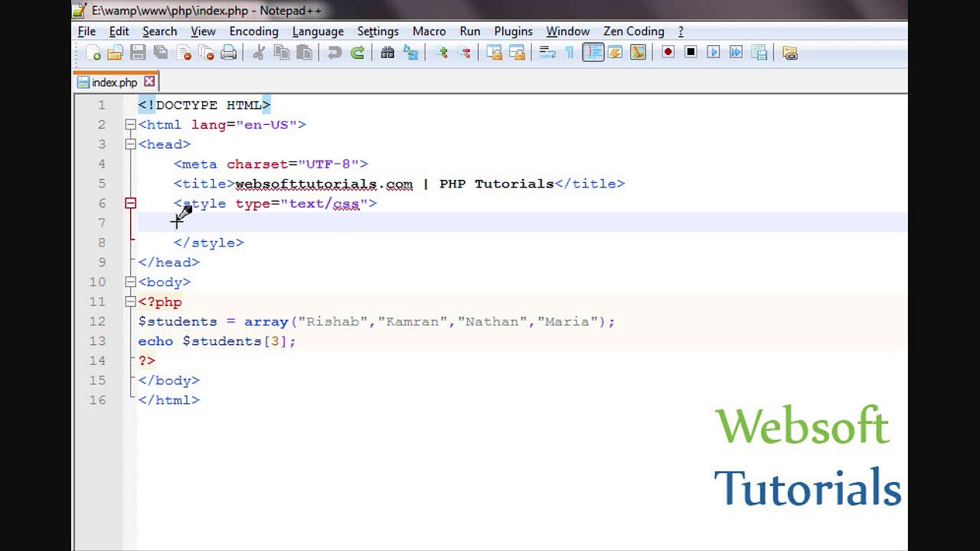Click the Zoom Out magnifier icon
The height and width of the screenshot is (551, 980).
pyautogui.click(x=464, y=53)
